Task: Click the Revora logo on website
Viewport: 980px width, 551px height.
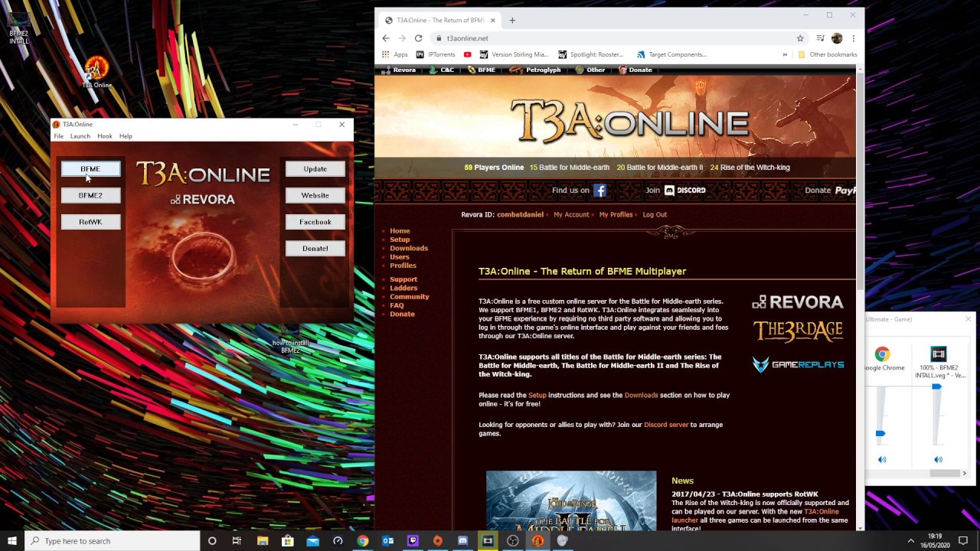Action: pos(798,302)
